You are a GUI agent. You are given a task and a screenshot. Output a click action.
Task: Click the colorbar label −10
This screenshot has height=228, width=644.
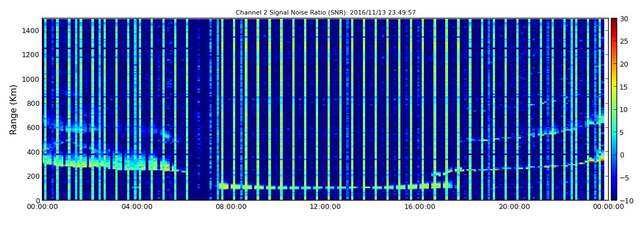tap(626, 201)
